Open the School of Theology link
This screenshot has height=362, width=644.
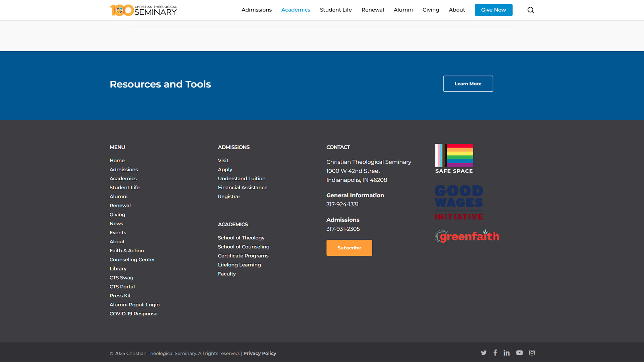coord(241,238)
